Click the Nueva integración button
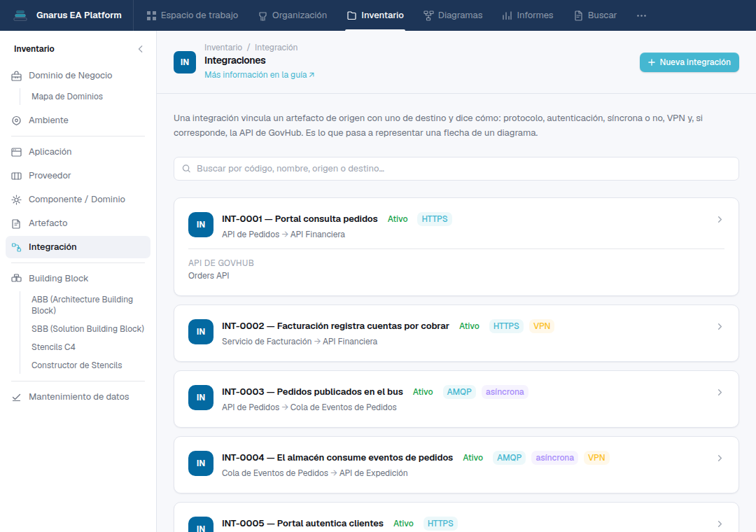The image size is (756, 532). [x=689, y=62]
